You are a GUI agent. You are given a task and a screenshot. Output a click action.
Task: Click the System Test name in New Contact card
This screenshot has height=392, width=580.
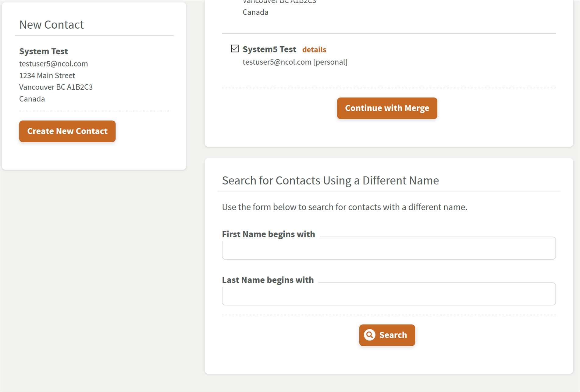click(43, 51)
